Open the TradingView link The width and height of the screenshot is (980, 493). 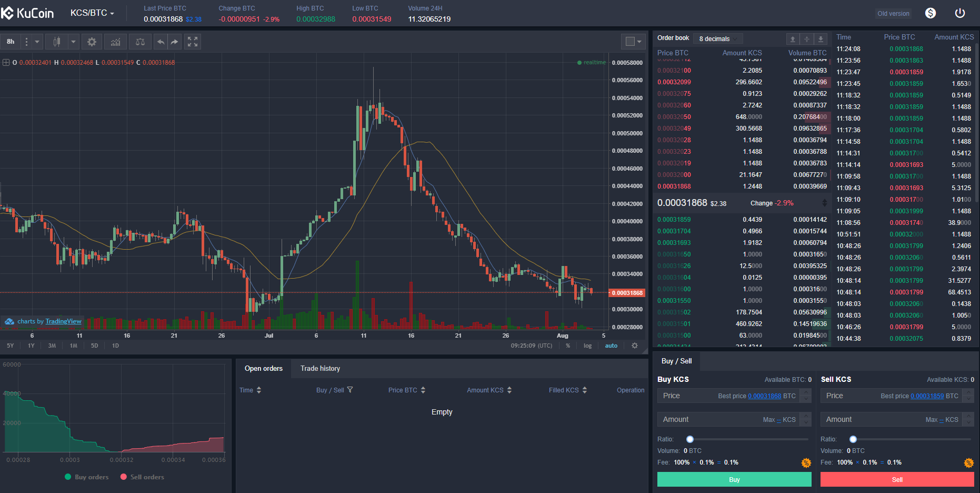click(x=63, y=321)
